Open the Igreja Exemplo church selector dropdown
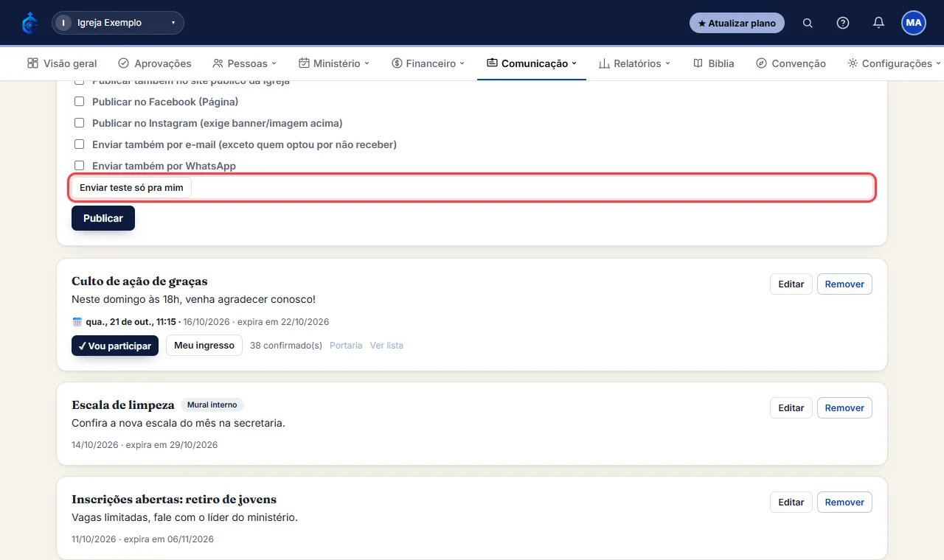Screen dimensions: 944x560 118,23
